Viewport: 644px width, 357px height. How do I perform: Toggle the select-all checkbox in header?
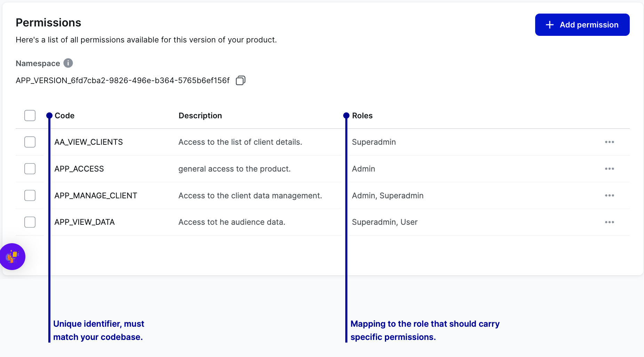point(30,116)
